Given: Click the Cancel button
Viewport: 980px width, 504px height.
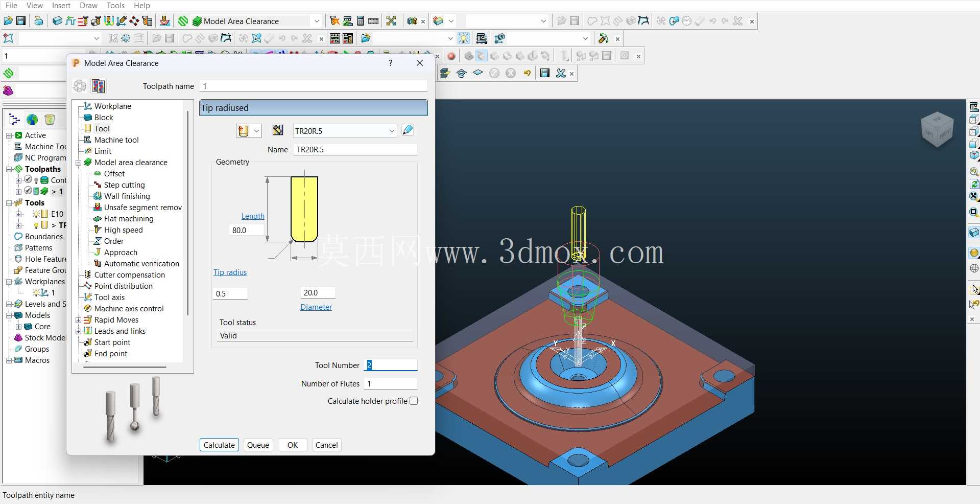Looking at the screenshot, I should (326, 445).
